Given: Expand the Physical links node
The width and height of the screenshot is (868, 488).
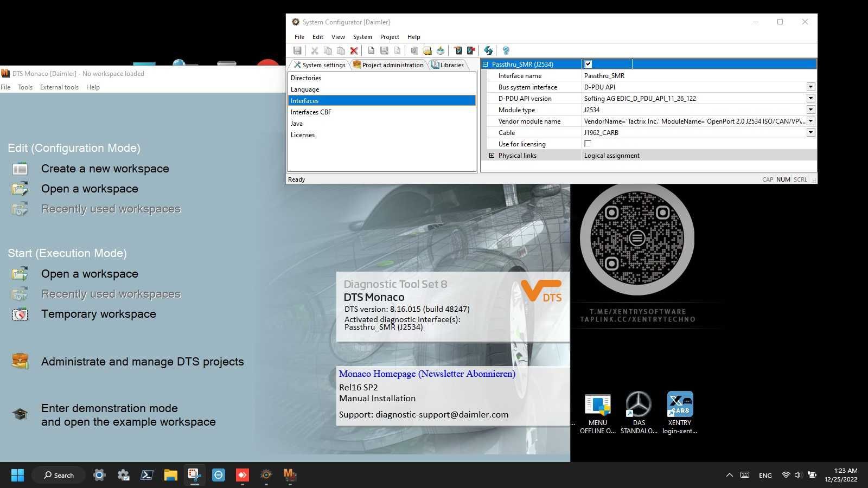Looking at the screenshot, I should tap(492, 156).
